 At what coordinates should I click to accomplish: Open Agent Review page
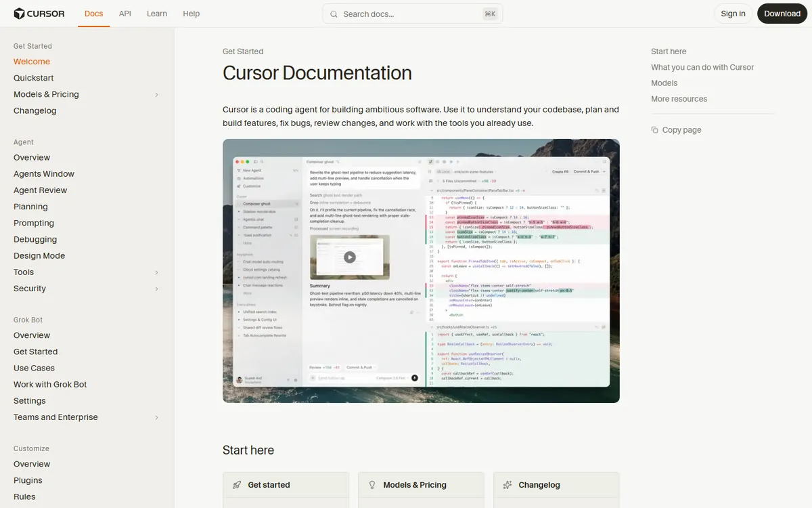41,190
